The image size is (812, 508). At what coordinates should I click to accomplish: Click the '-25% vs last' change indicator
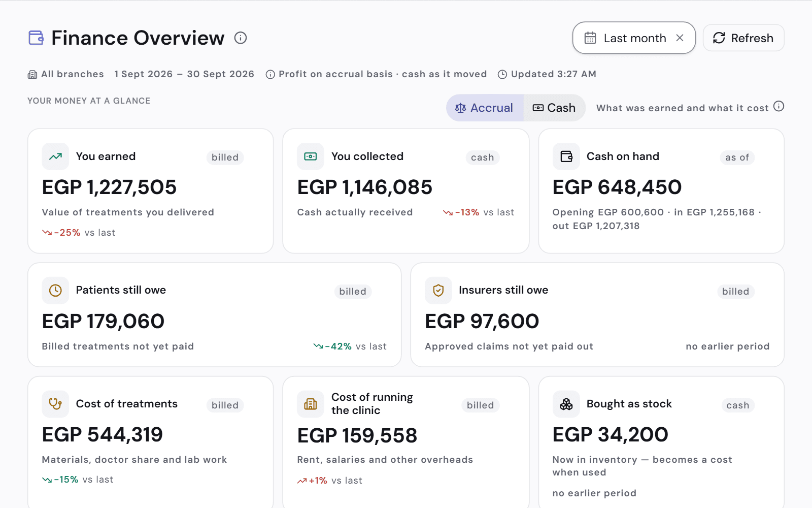pos(79,233)
